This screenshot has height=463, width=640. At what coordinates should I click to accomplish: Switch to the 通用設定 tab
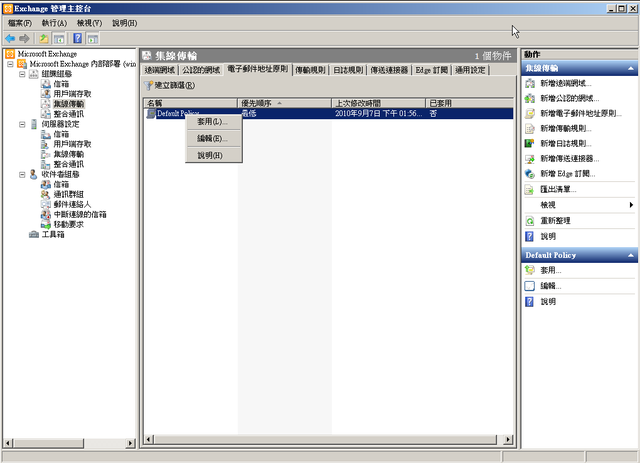tap(470, 70)
